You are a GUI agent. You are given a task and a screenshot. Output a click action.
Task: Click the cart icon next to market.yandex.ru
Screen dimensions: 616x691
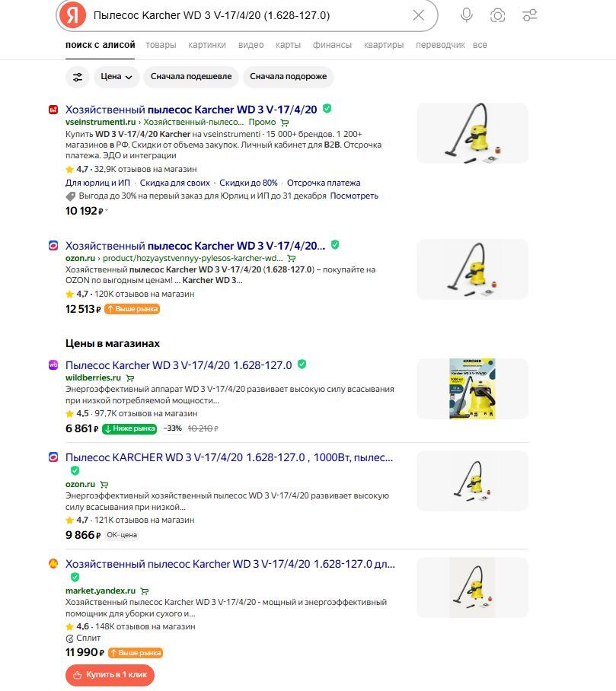[144, 591]
